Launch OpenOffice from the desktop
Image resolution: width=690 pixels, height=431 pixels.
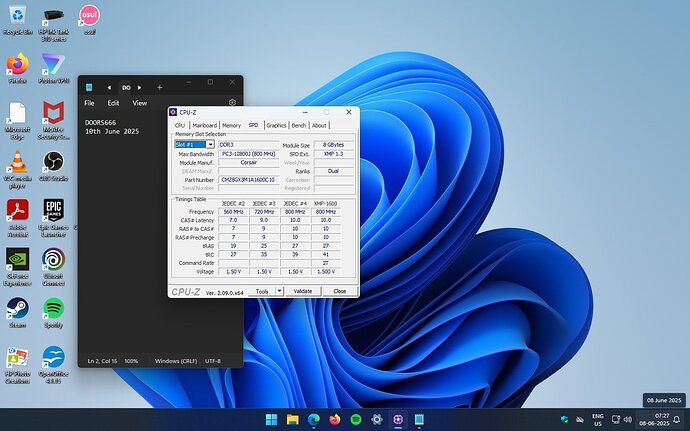54,365
